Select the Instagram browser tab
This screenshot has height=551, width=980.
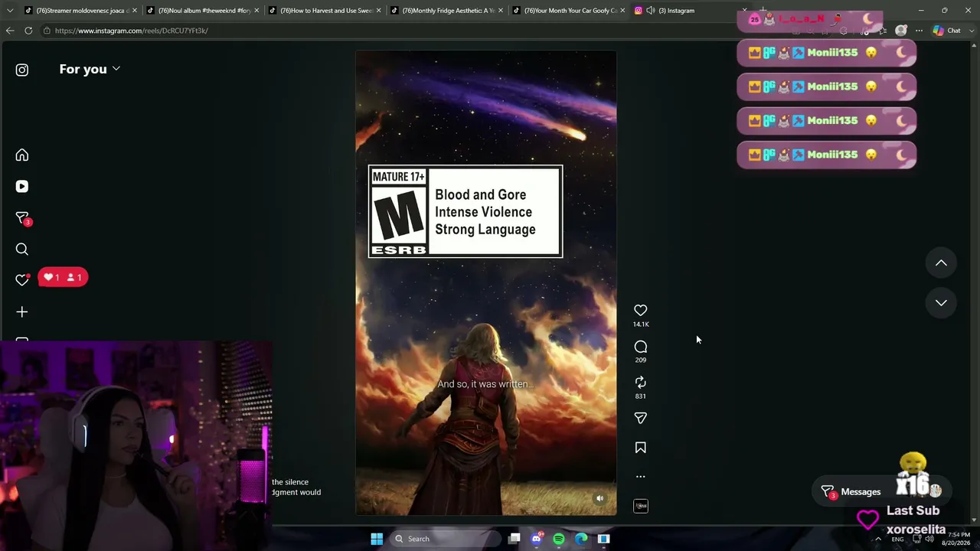pyautogui.click(x=691, y=11)
